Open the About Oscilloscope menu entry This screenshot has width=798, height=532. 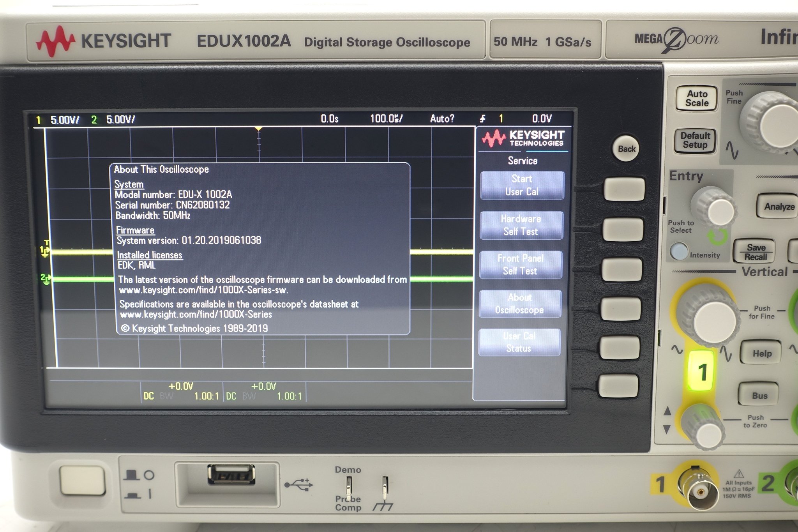pos(520,304)
